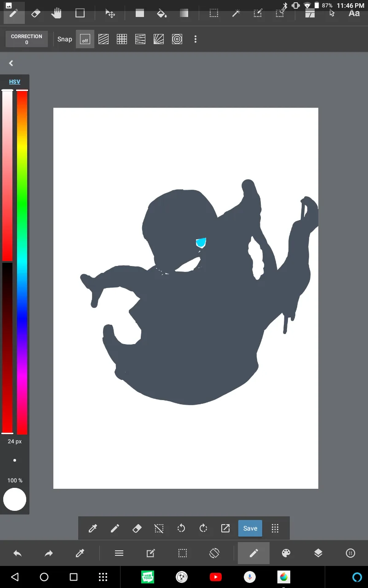Open the color palette panel

tap(286, 554)
